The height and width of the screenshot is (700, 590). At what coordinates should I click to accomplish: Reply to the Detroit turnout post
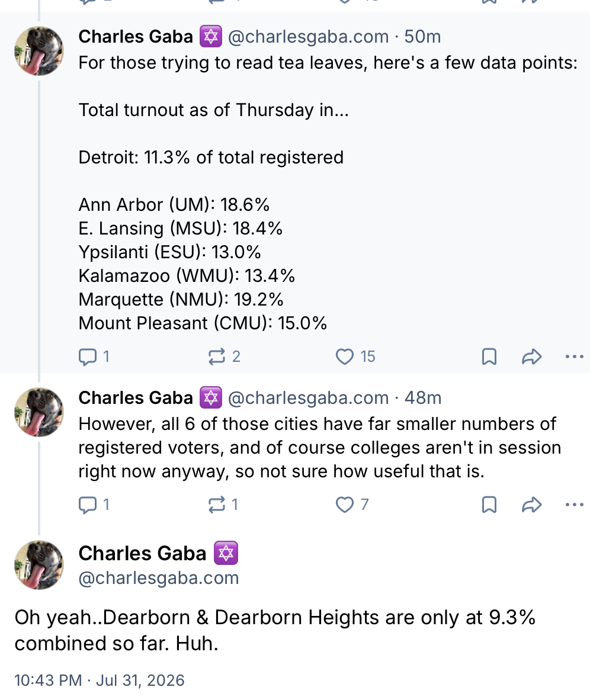click(94, 357)
